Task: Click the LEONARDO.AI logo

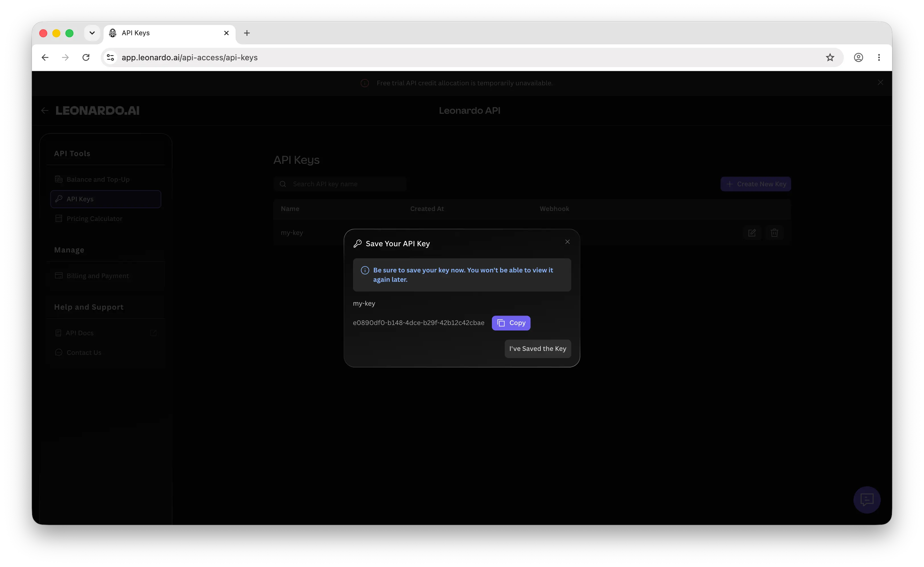Action: pyautogui.click(x=98, y=111)
